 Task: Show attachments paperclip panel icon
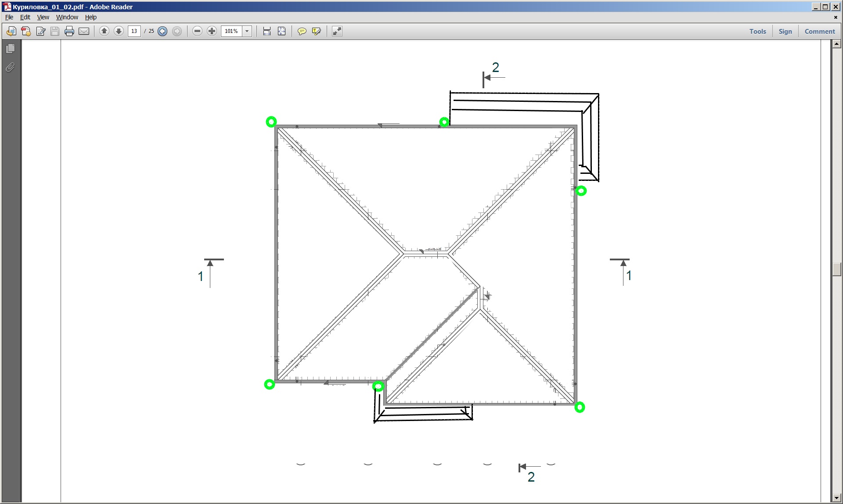(11, 67)
